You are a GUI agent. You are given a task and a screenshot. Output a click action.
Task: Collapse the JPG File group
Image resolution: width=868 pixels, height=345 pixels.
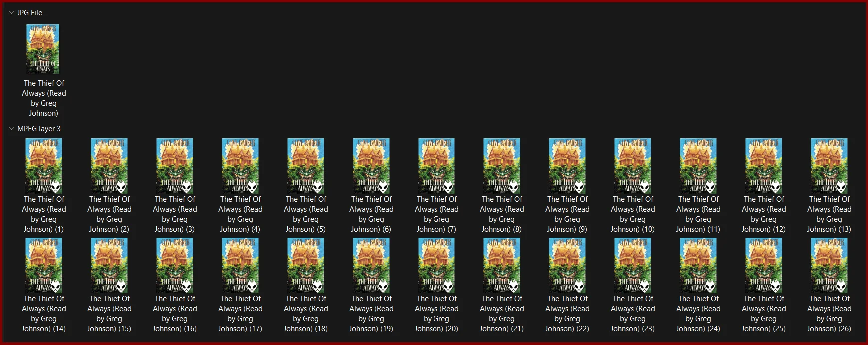[11, 13]
